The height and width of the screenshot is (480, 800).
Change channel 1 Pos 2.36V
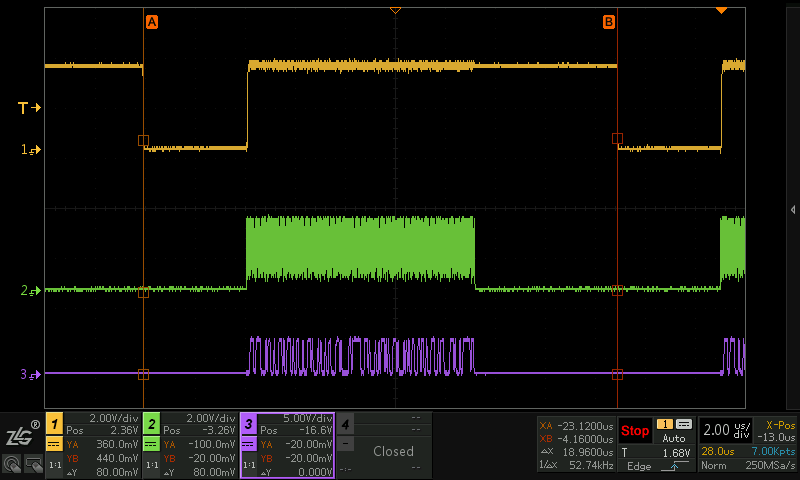[102, 430]
